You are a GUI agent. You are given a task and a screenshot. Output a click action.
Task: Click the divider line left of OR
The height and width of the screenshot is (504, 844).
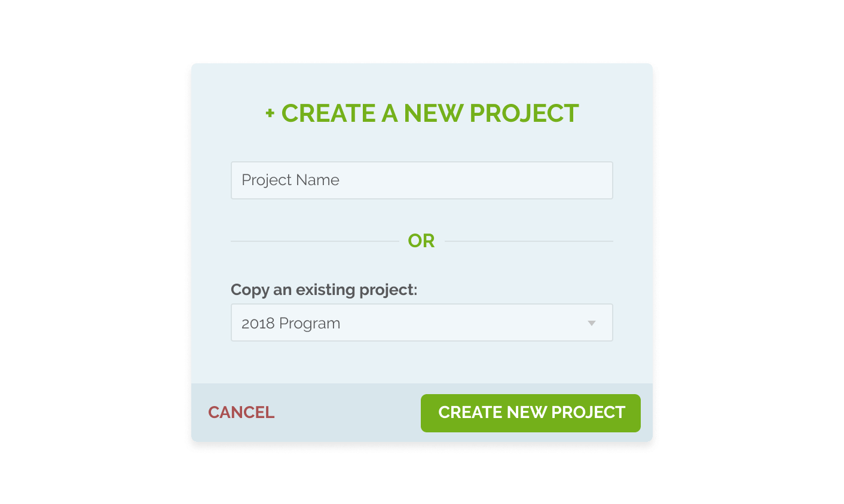click(314, 241)
